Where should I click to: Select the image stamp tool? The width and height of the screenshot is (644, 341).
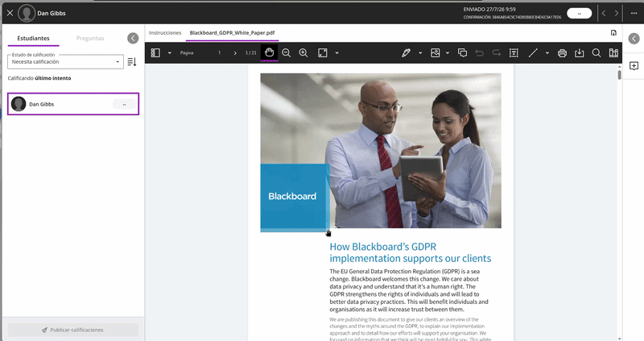click(435, 52)
